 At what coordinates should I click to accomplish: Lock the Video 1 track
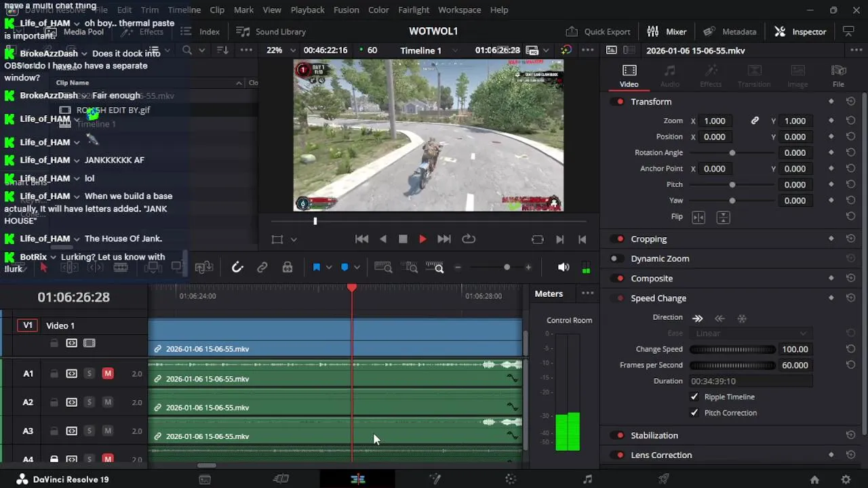pos(54,344)
